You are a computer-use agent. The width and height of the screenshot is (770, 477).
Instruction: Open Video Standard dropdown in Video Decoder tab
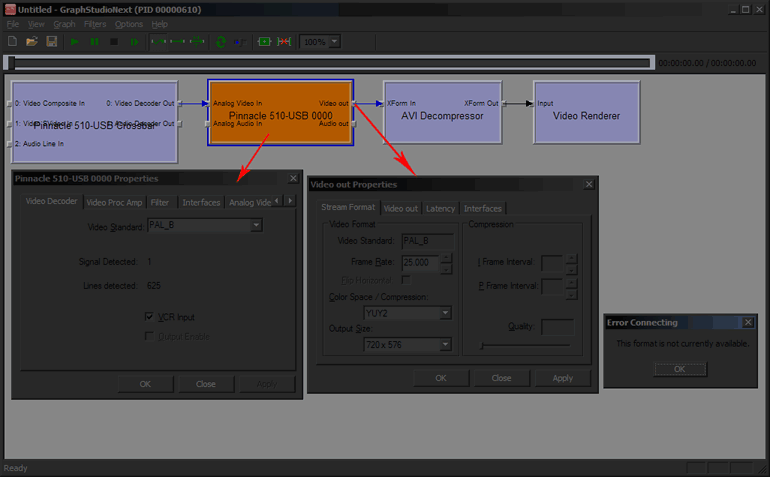(256, 225)
